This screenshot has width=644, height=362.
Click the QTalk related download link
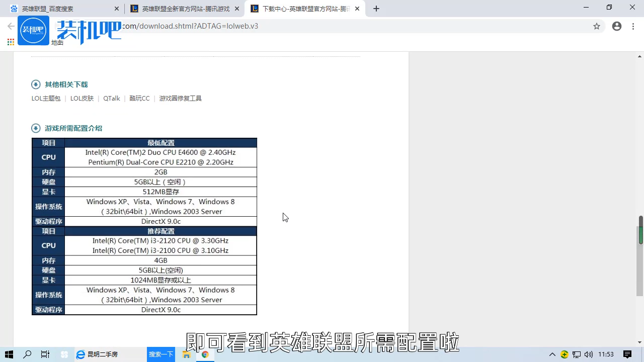click(111, 98)
